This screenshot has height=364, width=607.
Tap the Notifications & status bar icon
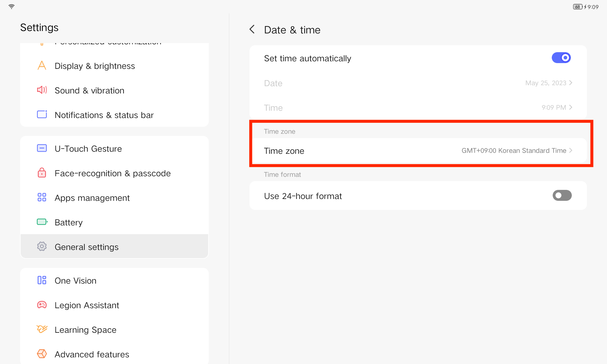[x=42, y=115]
